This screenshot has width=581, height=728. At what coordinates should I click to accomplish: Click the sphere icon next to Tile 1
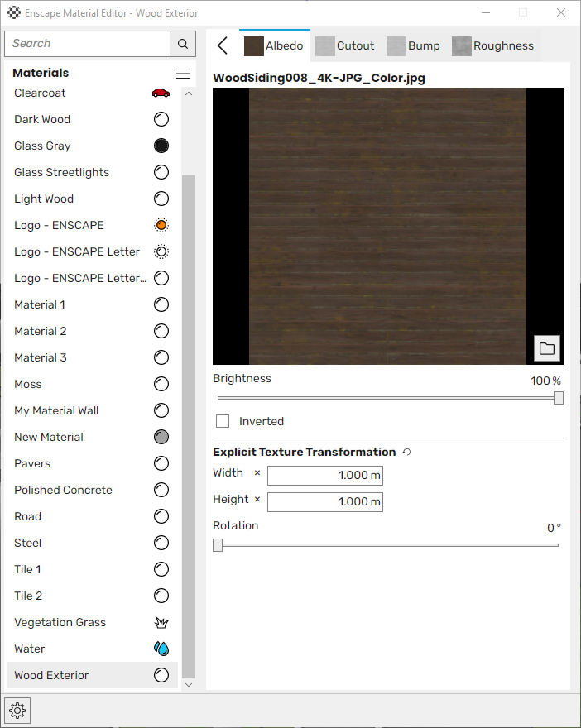[161, 569]
